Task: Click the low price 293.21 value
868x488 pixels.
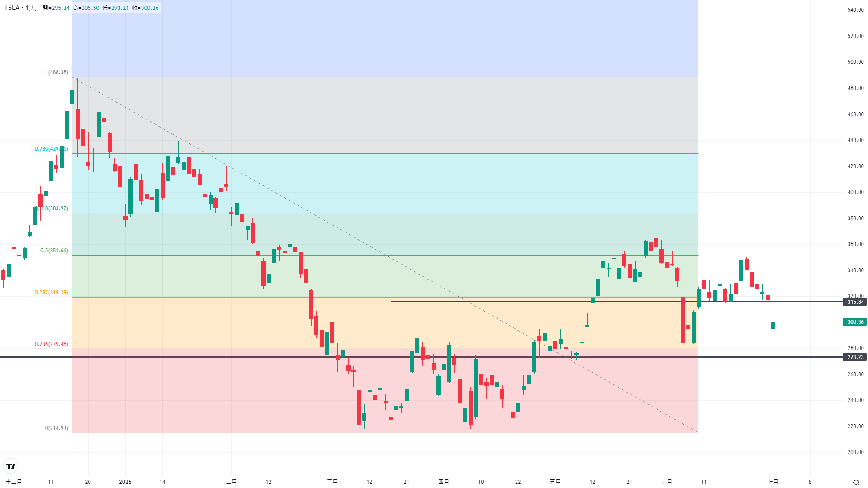Action: point(120,8)
